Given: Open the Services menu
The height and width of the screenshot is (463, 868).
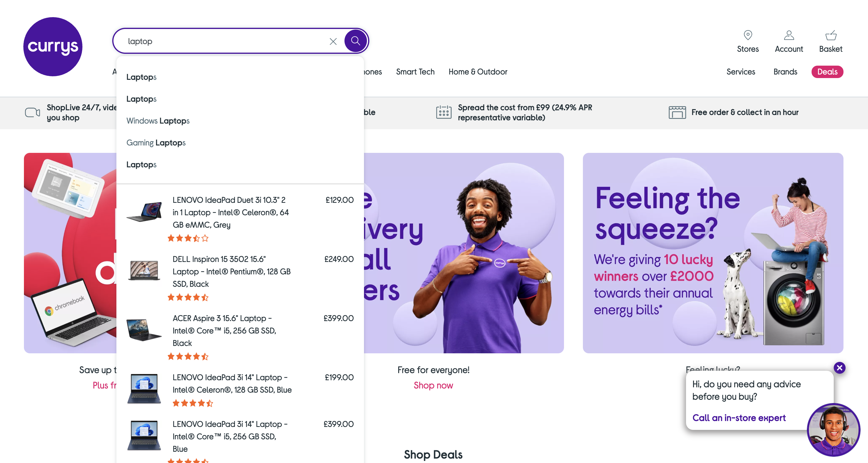Looking at the screenshot, I should point(741,72).
